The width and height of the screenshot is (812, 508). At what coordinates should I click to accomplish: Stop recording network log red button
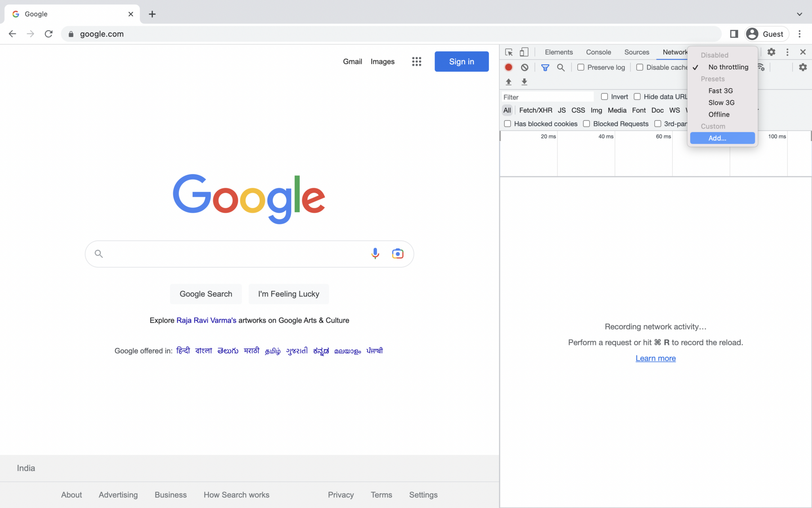coord(508,67)
